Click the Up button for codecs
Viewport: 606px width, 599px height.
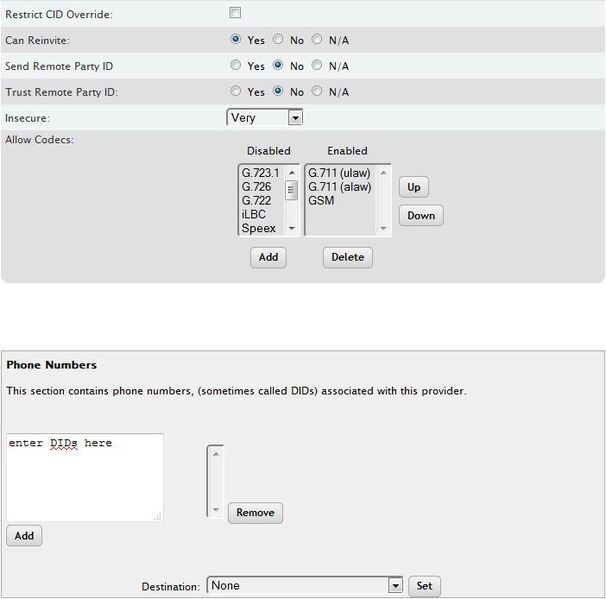click(413, 188)
